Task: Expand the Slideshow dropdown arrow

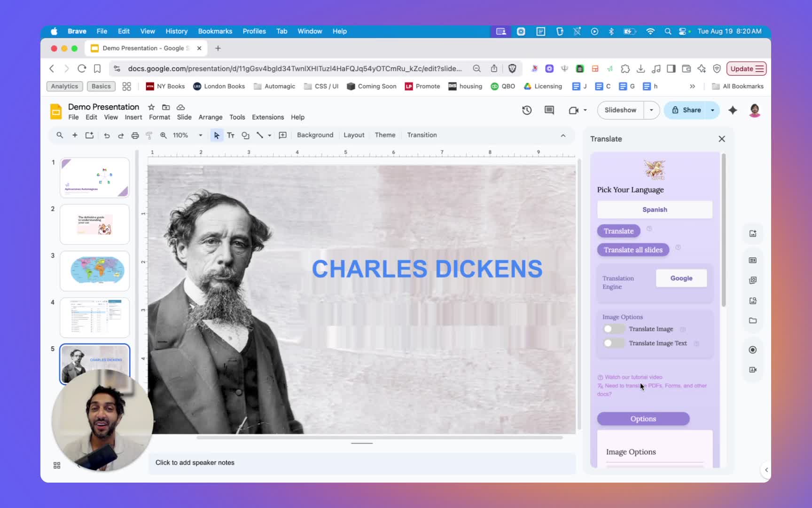Action: pyautogui.click(x=651, y=110)
